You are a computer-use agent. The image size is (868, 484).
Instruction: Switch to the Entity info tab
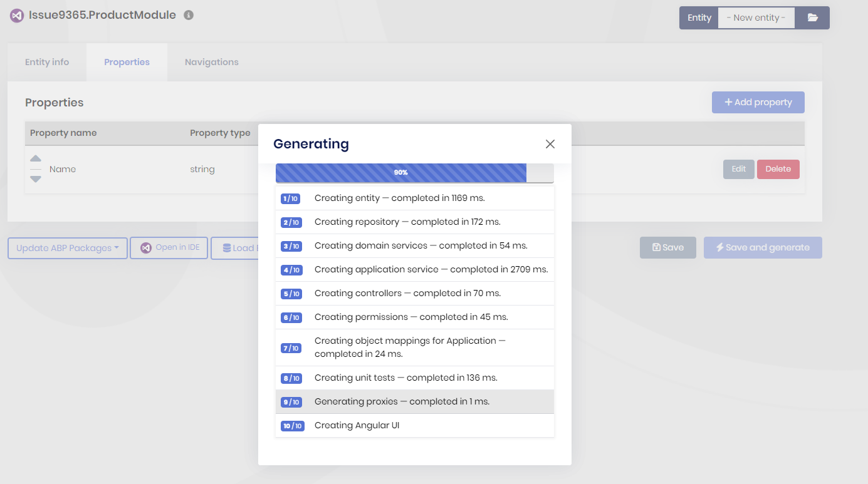(47, 62)
